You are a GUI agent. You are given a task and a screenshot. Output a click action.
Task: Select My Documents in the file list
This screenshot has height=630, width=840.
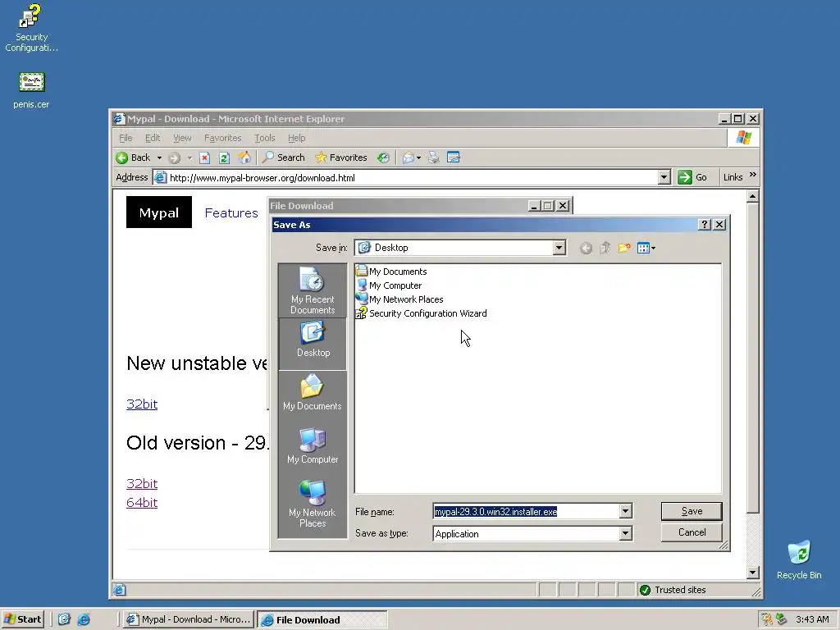pyautogui.click(x=391, y=271)
